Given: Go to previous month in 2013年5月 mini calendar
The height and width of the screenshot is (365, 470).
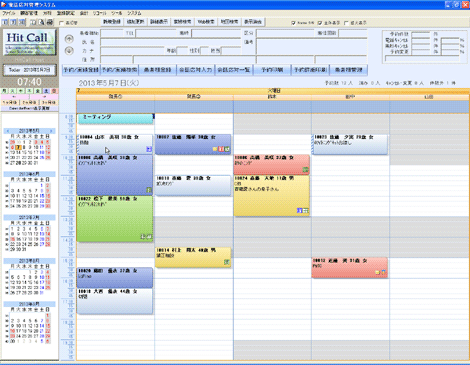Looking at the screenshot, I should 8,131.
